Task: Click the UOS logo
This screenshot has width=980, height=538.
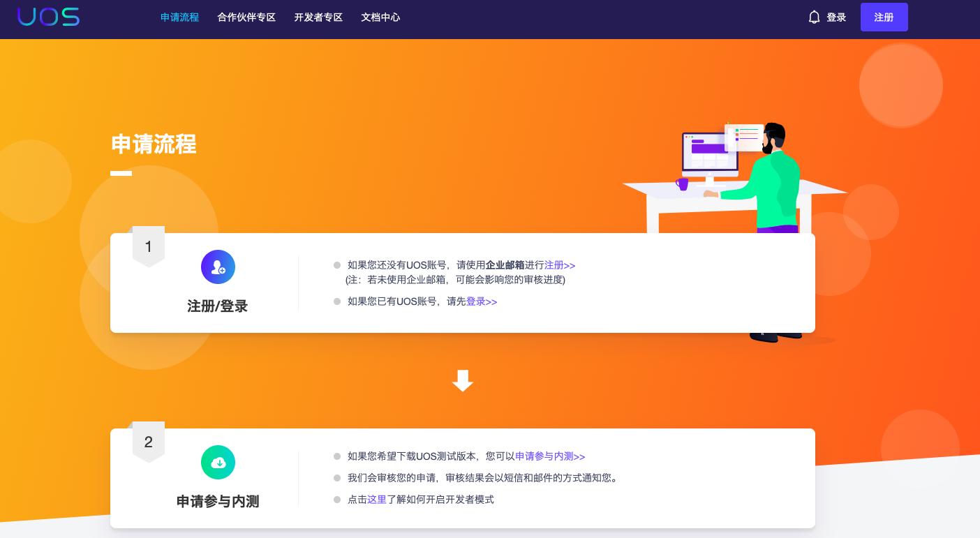Action: [x=48, y=17]
